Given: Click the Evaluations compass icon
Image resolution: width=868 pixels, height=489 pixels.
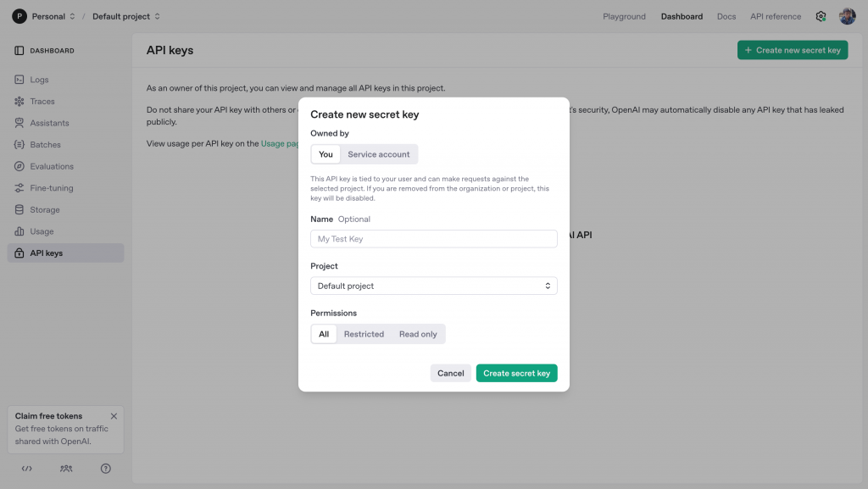Looking at the screenshot, I should (19, 167).
